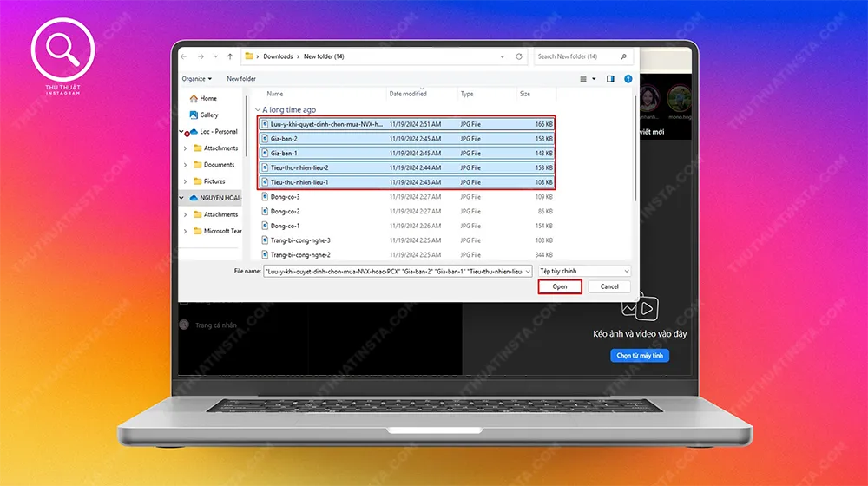Expand the Documents folder node
Image resolution: width=868 pixels, height=486 pixels.
click(185, 165)
